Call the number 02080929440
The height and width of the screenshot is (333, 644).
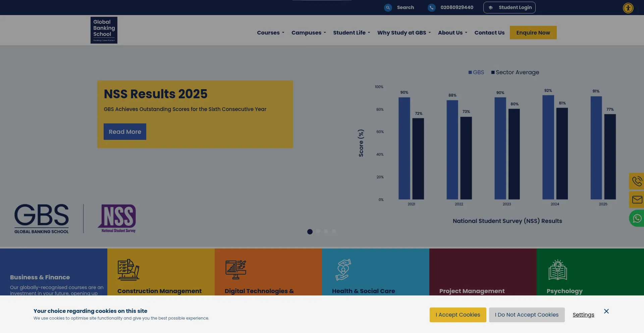pyautogui.click(x=457, y=7)
